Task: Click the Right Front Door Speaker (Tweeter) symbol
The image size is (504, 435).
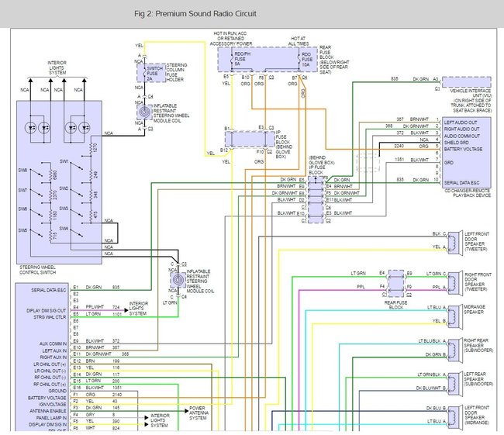Action: tap(454, 283)
